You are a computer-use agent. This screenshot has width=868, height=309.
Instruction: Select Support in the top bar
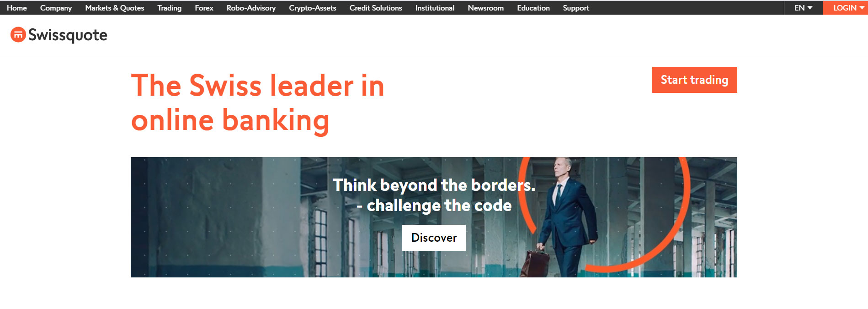576,8
